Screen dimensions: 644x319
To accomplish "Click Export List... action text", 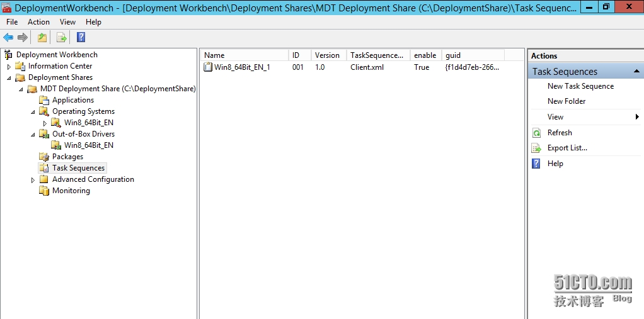I will point(567,148).
